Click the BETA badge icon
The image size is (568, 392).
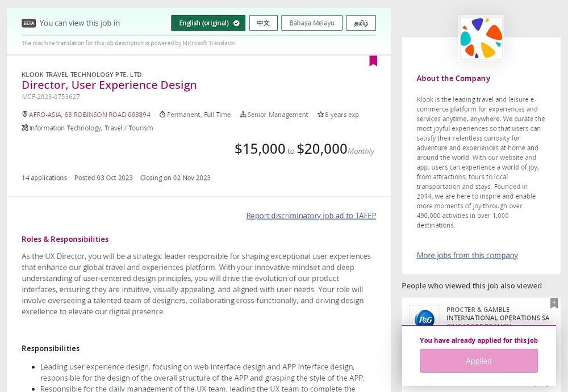[28, 23]
